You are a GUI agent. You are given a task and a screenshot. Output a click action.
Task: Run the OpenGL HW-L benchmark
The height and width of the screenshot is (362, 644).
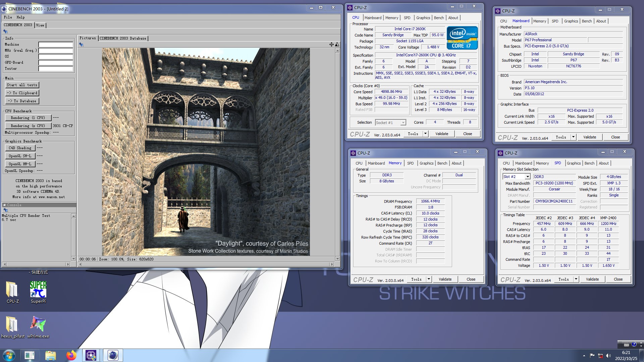tap(20, 164)
